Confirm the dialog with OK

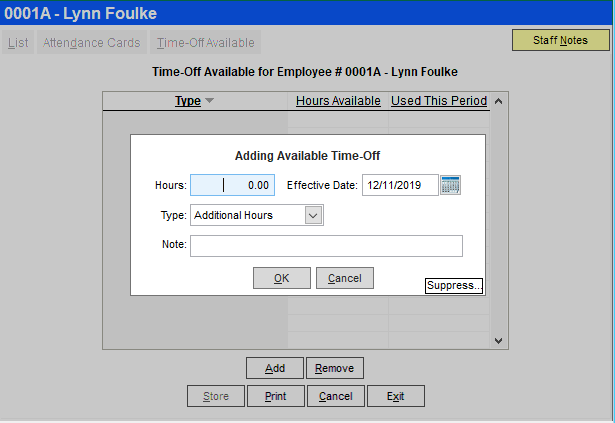pyautogui.click(x=282, y=278)
